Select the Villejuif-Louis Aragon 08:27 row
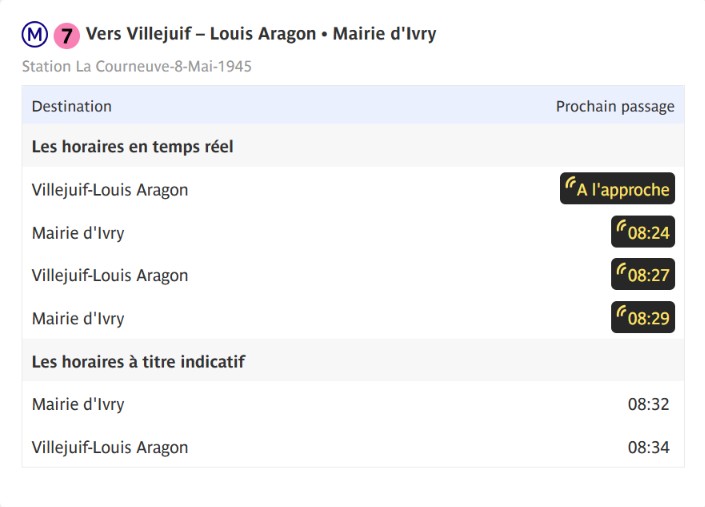The image size is (705, 507). (353, 274)
